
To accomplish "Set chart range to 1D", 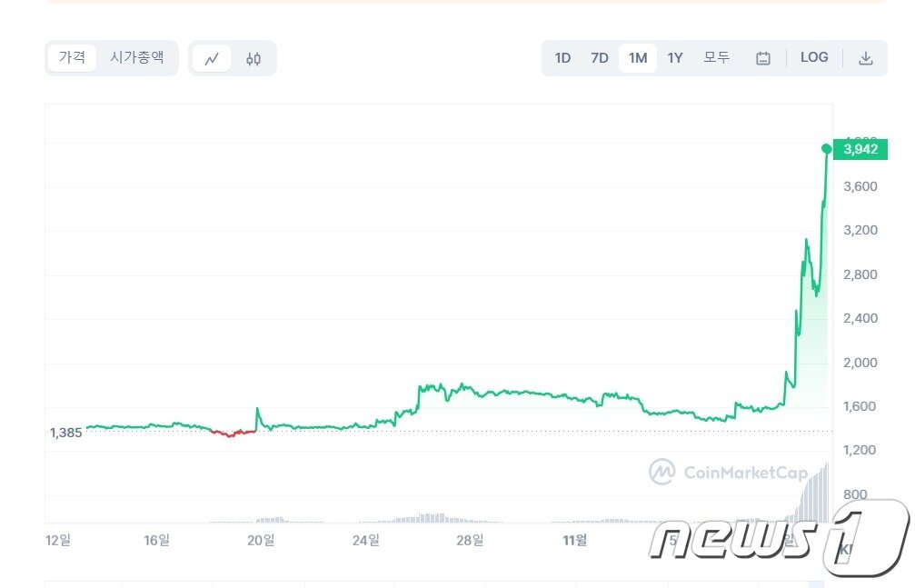I will pos(562,58).
